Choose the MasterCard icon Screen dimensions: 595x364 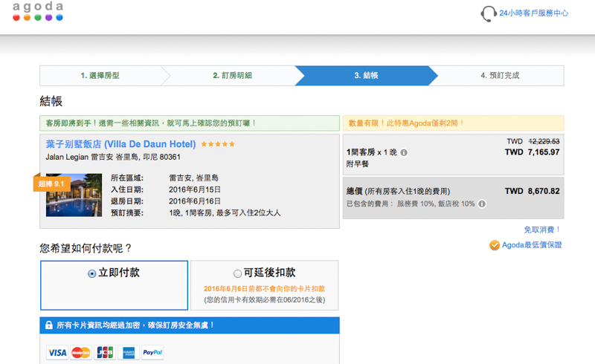tap(81, 353)
